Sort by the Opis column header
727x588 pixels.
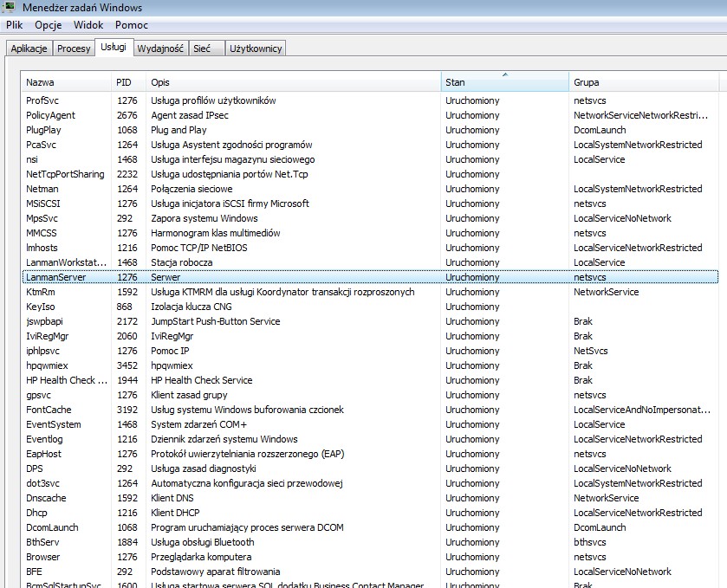click(293, 82)
